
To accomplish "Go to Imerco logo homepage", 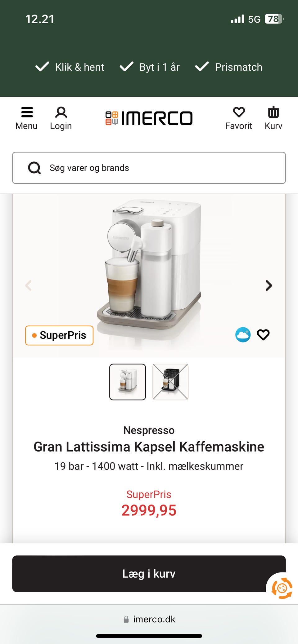I will point(149,118).
